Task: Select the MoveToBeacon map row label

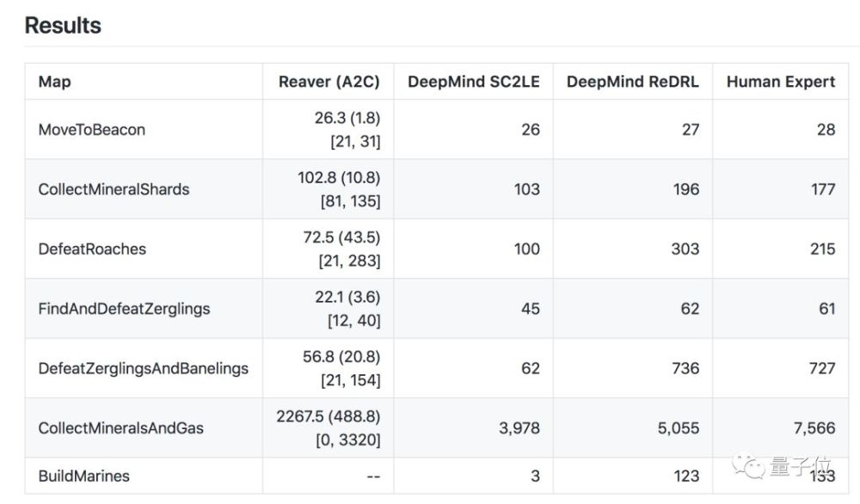Action: tap(92, 129)
